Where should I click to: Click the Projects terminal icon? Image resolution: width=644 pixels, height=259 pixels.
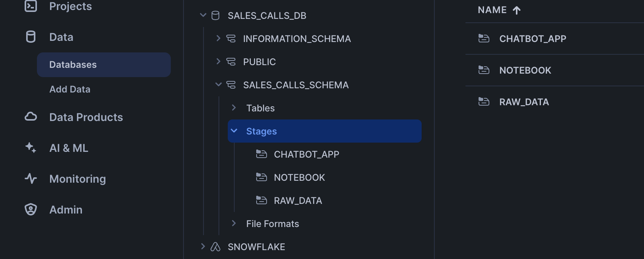point(31,6)
